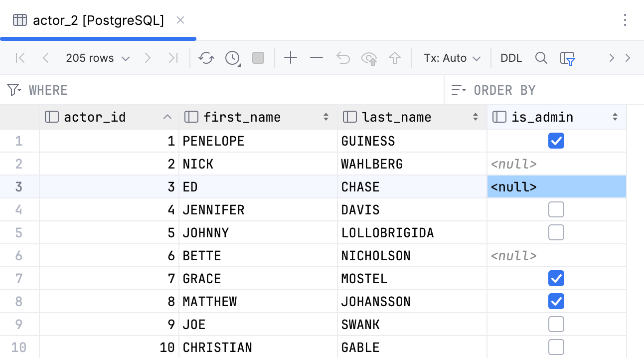Add a new row to the table
The image size is (644, 358).
(x=291, y=58)
